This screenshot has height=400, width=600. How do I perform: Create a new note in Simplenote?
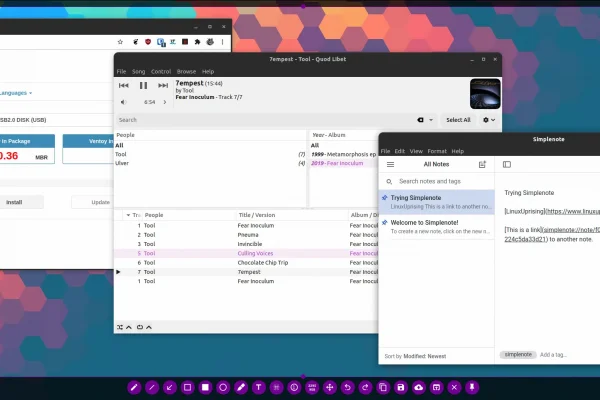point(482,164)
